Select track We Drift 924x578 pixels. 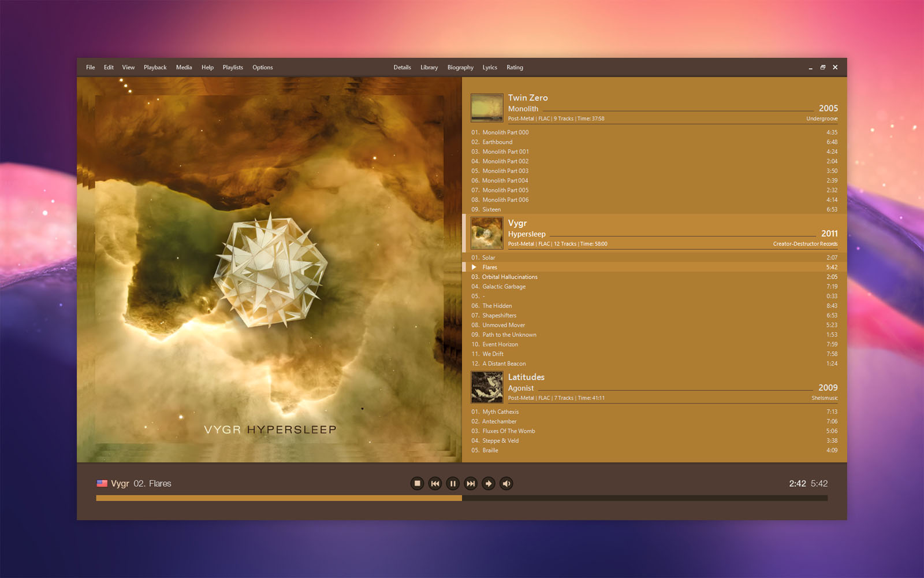(654, 354)
